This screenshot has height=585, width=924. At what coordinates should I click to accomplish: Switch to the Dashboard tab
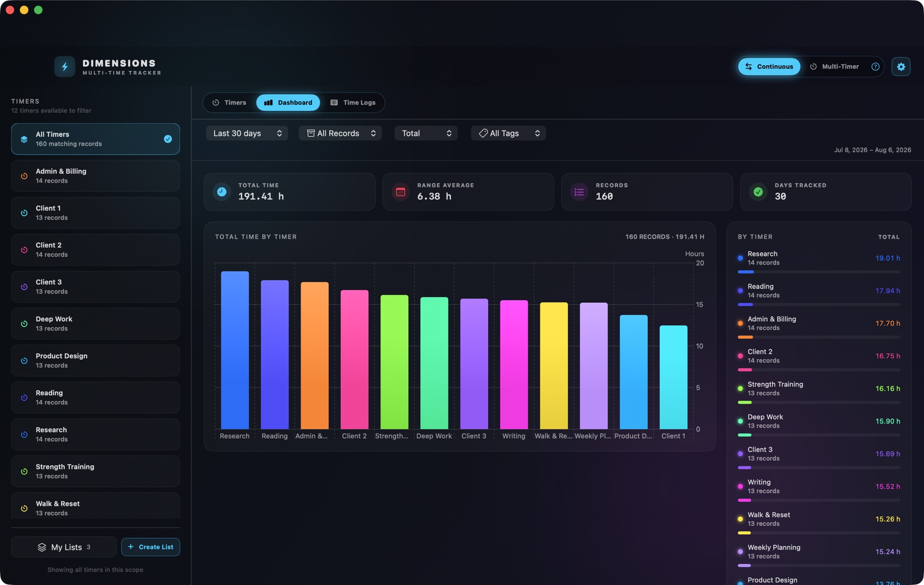point(288,103)
